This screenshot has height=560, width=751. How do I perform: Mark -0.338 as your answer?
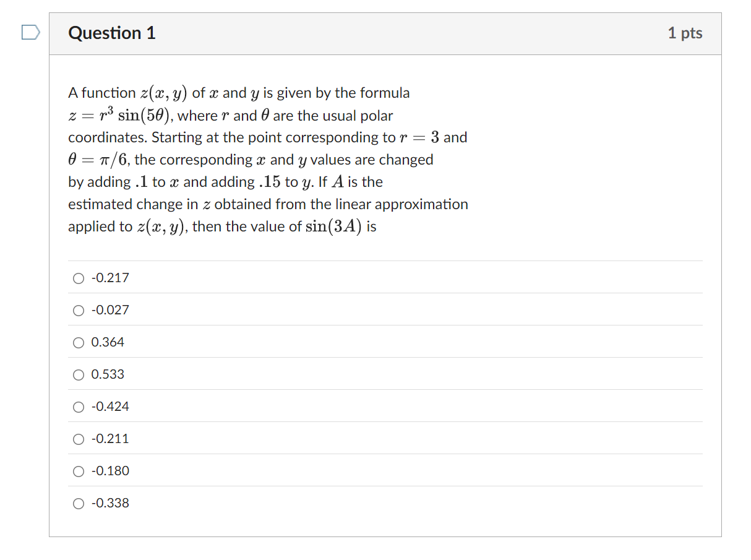pos(79,503)
